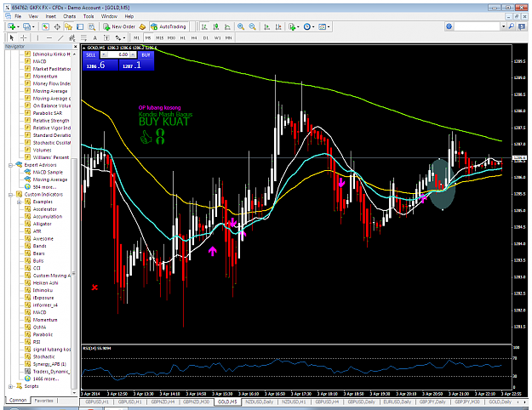The height and width of the screenshot is (410, 532).
Task: Switch timeframe to MN
Action: pyautogui.click(x=229, y=38)
